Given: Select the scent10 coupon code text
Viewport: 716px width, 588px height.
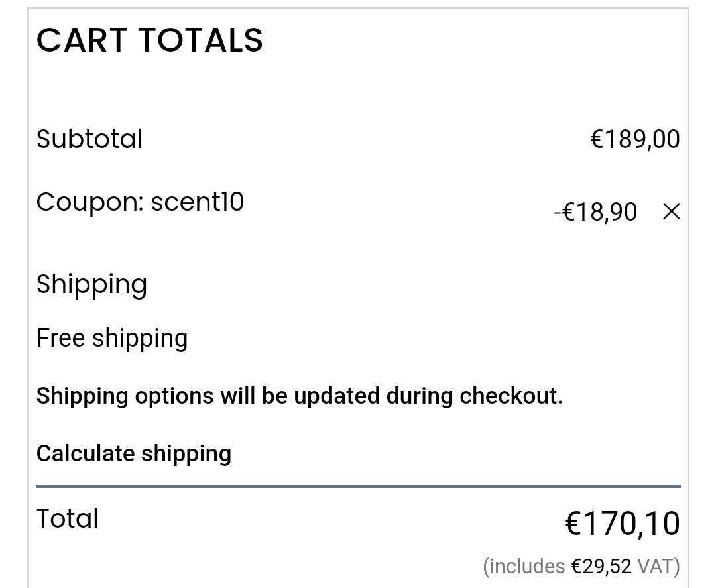Looking at the screenshot, I should click(198, 202).
